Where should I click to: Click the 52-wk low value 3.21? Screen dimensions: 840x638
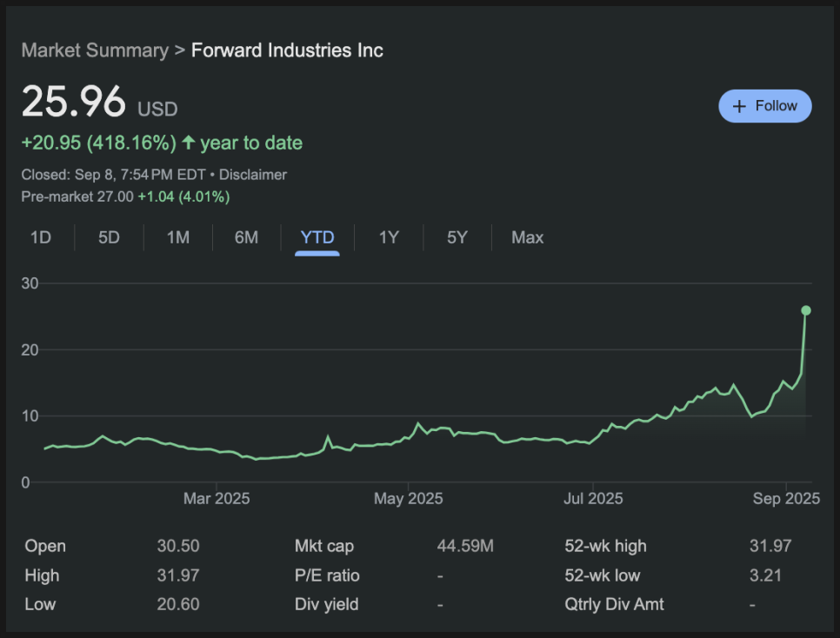coord(765,575)
